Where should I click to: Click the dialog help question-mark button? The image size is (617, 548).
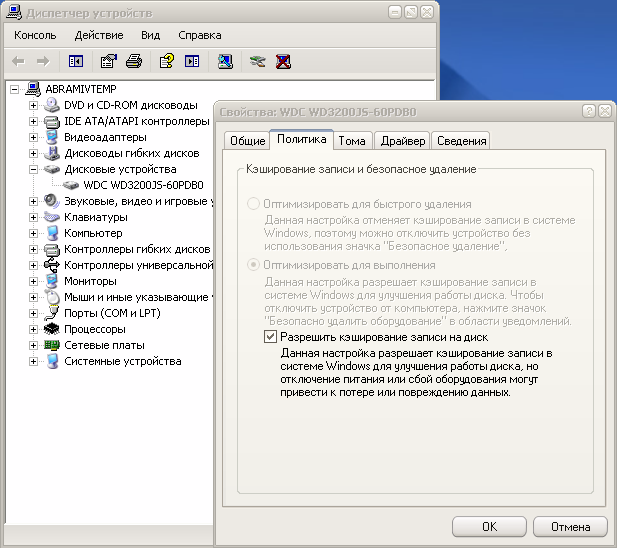point(589,112)
